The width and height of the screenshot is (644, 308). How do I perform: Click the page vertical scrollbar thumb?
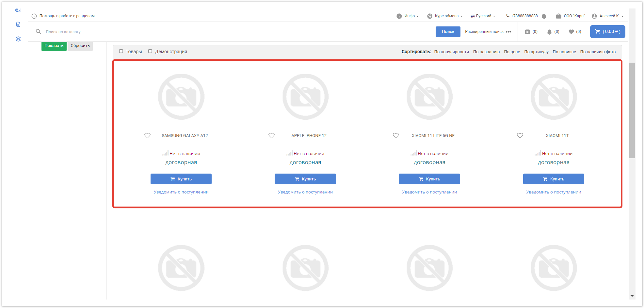click(x=632, y=110)
